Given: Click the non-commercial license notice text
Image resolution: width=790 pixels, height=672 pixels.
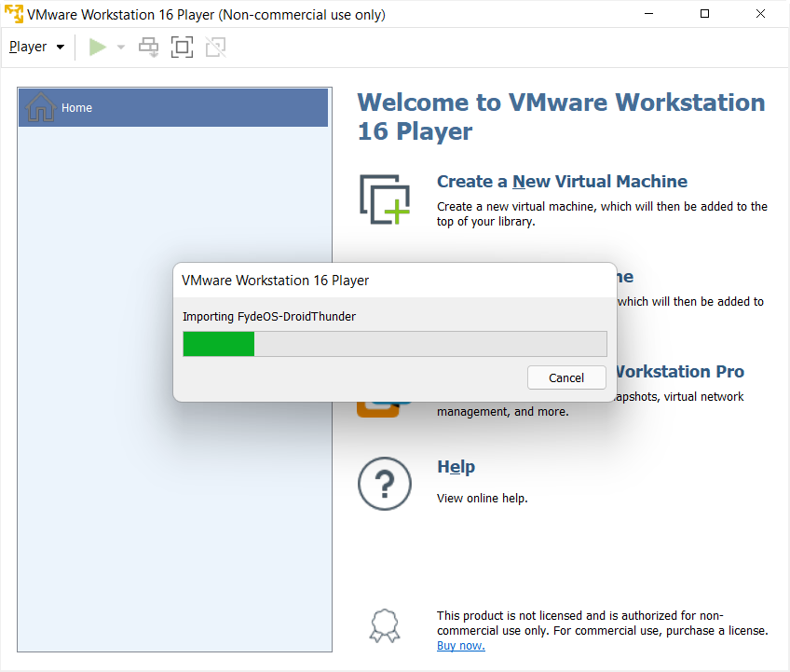Looking at the screenshot, I should [603, 624].
